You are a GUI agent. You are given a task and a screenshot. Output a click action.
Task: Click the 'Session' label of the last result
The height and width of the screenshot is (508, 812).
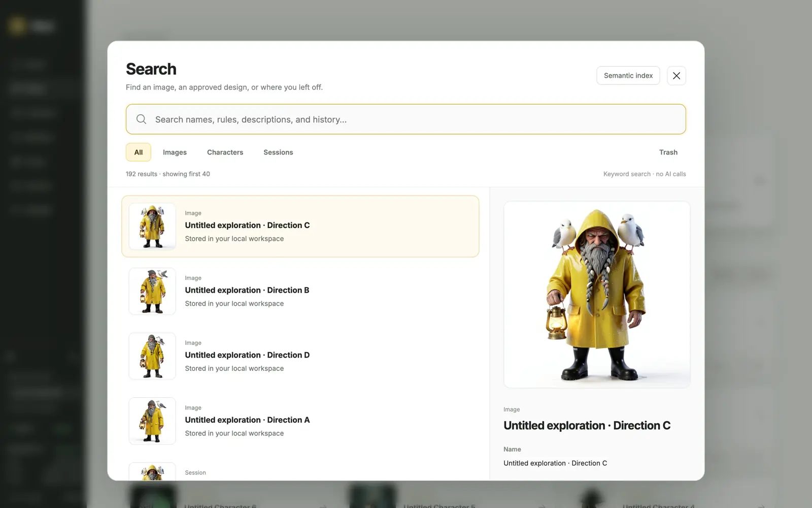tap(195, 473)
